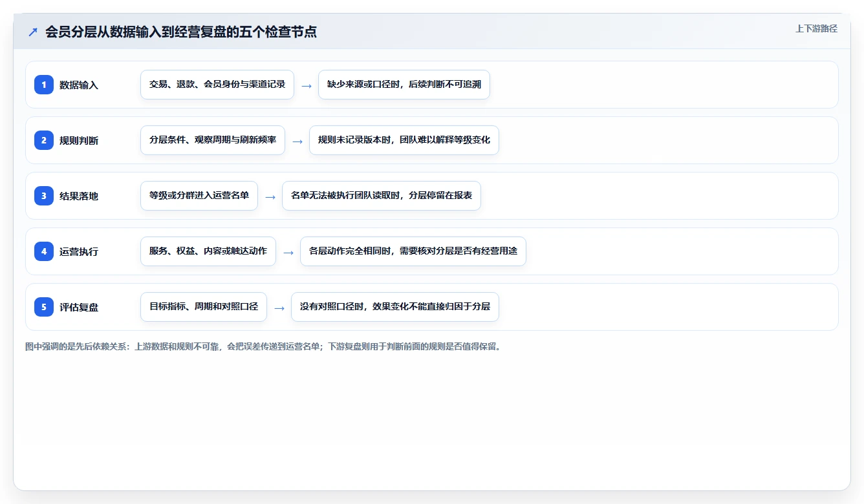This screenshot has width=864, height=504.
Task: Click the footnote starting 图中强调的是先后依赖关系
Action: 263,346
